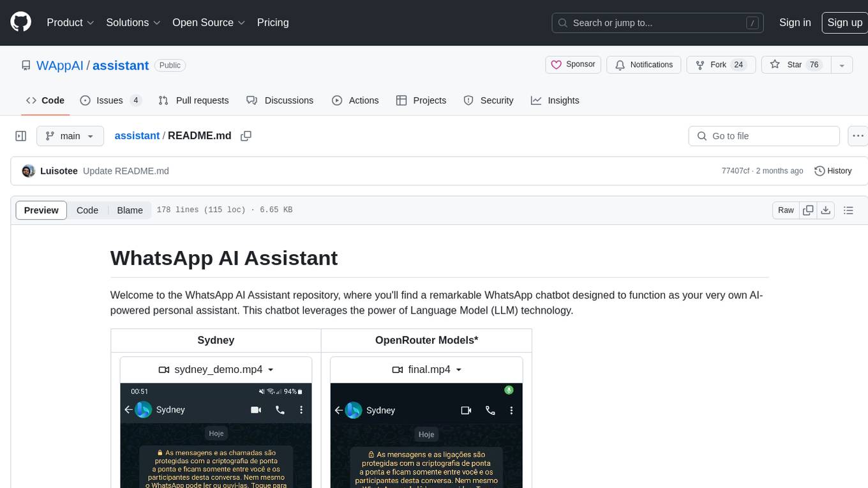
Task: Play the final.mp4 video preview
Action: point(426,436)
